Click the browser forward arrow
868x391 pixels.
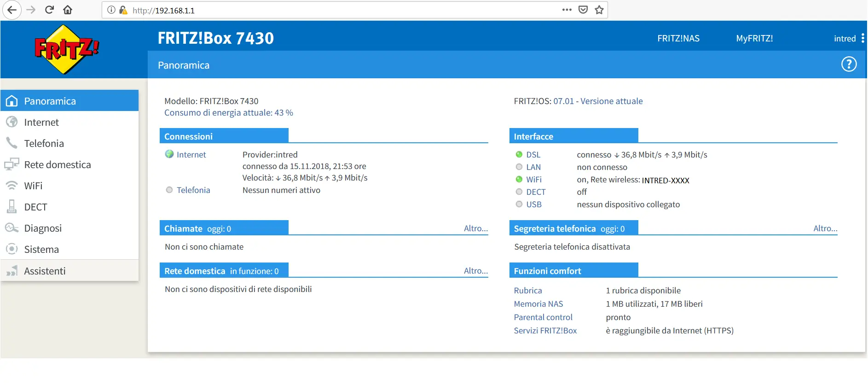(x=31, y=10)
